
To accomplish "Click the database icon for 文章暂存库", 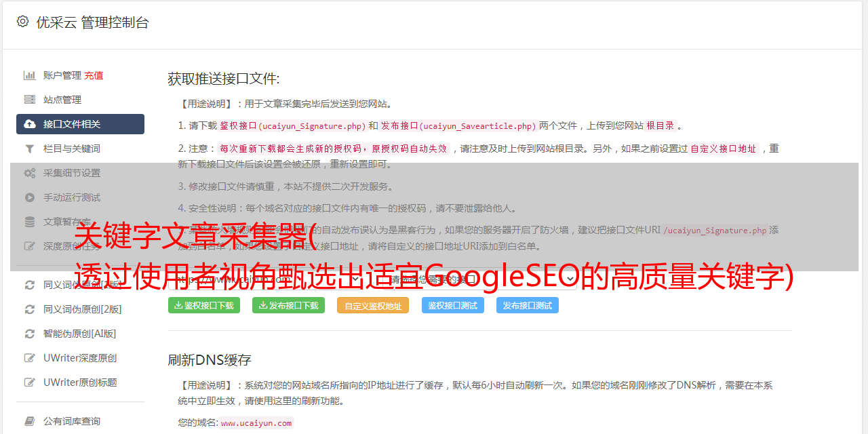I will coord(30,222).
